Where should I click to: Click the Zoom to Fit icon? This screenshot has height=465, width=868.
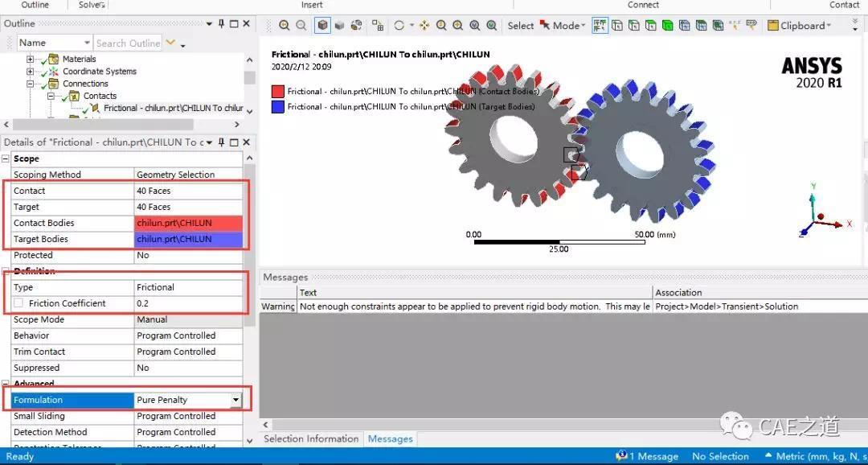pyautogui.click(x=490, y=25)
